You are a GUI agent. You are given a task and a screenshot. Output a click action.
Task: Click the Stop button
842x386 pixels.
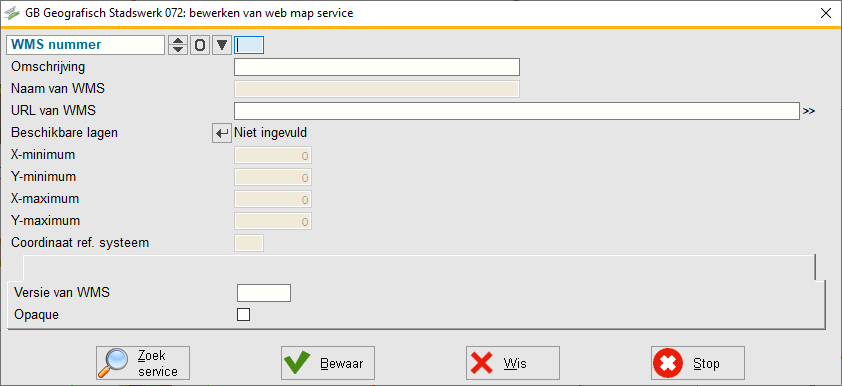pos(698,363)
